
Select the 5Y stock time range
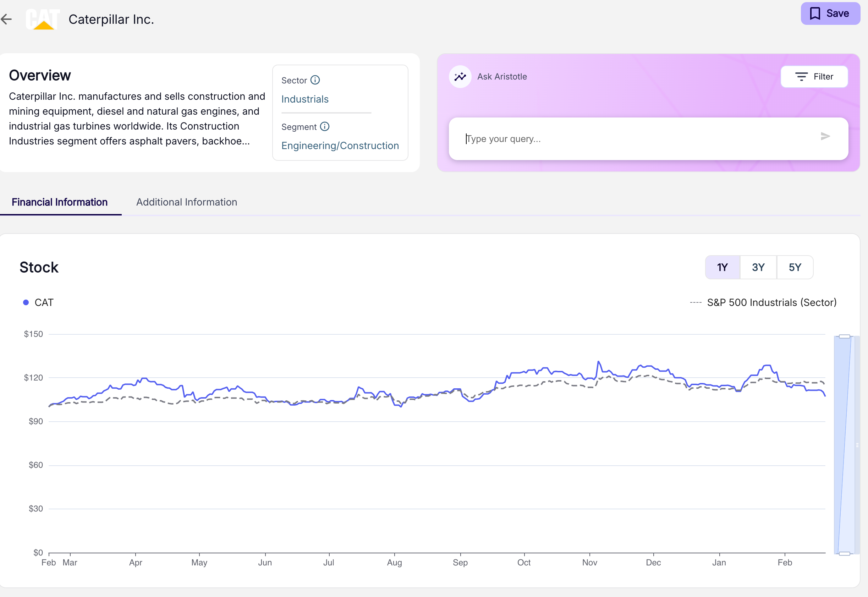[795, 268]
